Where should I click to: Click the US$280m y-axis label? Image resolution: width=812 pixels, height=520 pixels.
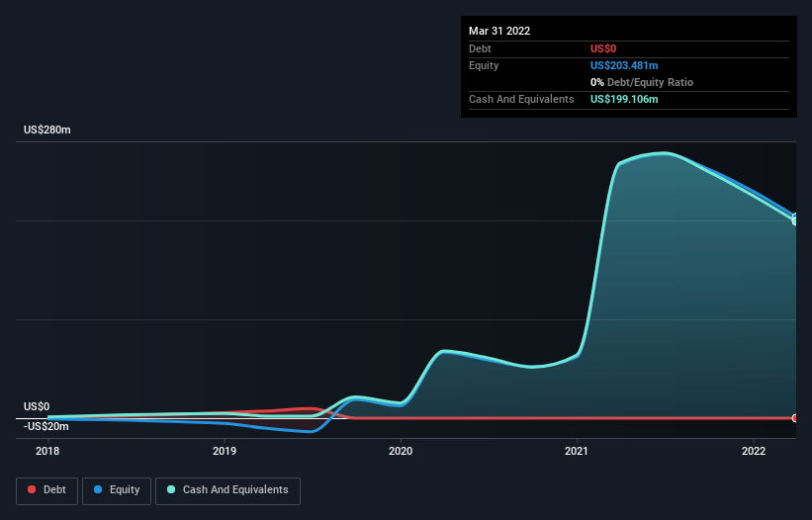click(x=47, y=130)
